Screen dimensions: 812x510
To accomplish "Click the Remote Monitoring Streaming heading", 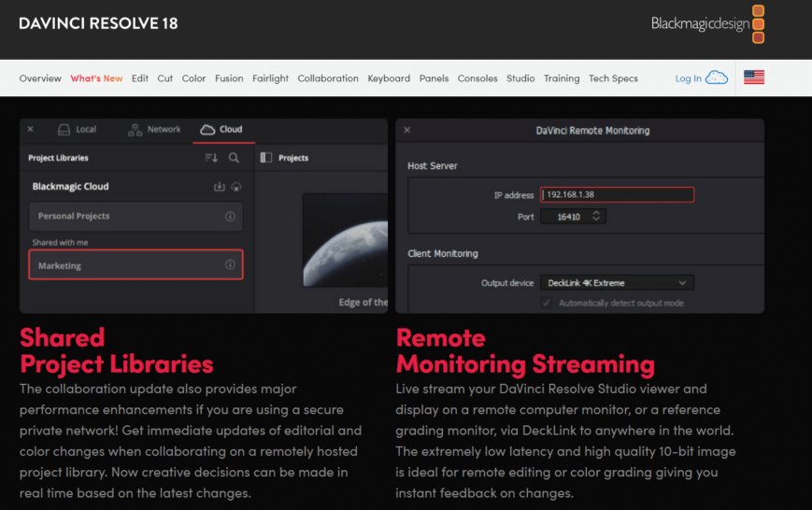I will [x=525, y=350].
